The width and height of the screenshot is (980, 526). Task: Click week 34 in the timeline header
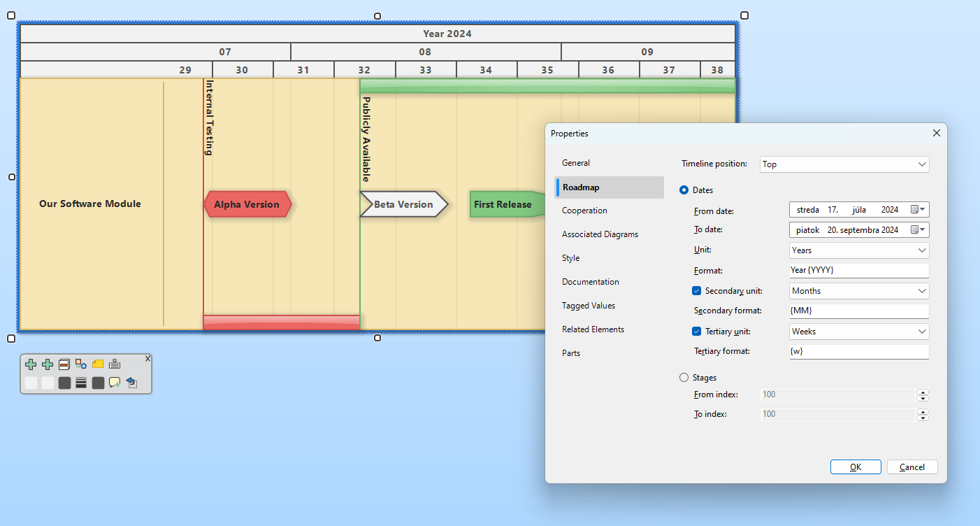point(486,70)
